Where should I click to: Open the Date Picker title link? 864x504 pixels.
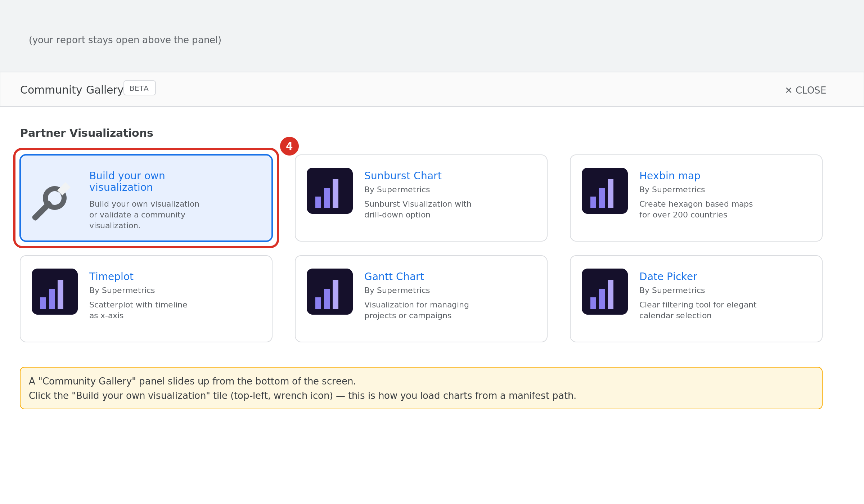(668, 276)
